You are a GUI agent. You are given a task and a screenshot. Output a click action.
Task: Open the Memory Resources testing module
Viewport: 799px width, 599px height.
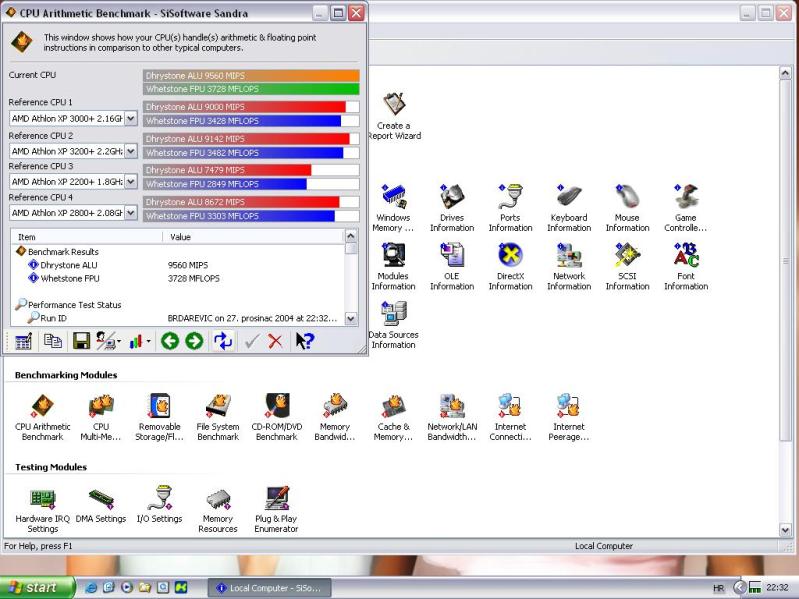(218, 508)
